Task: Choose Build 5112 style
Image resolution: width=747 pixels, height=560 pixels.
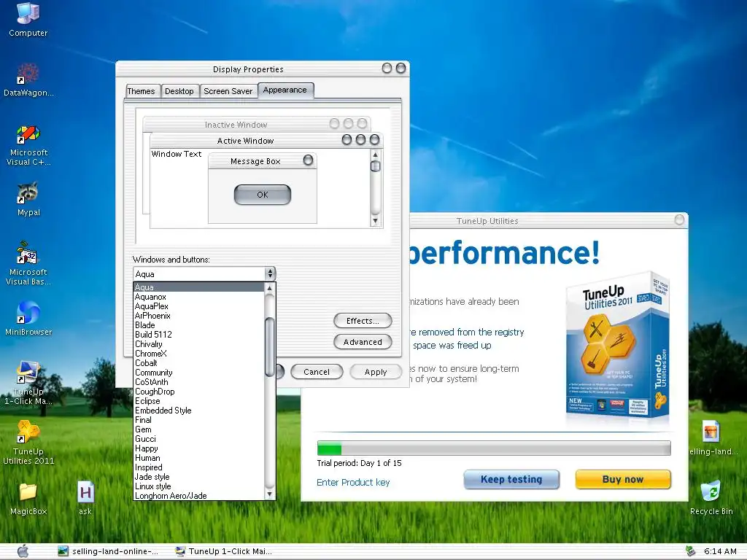Action: (198, 335)
